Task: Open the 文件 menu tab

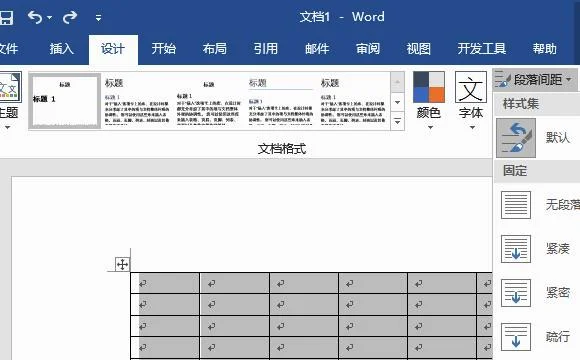Action: 8,49
